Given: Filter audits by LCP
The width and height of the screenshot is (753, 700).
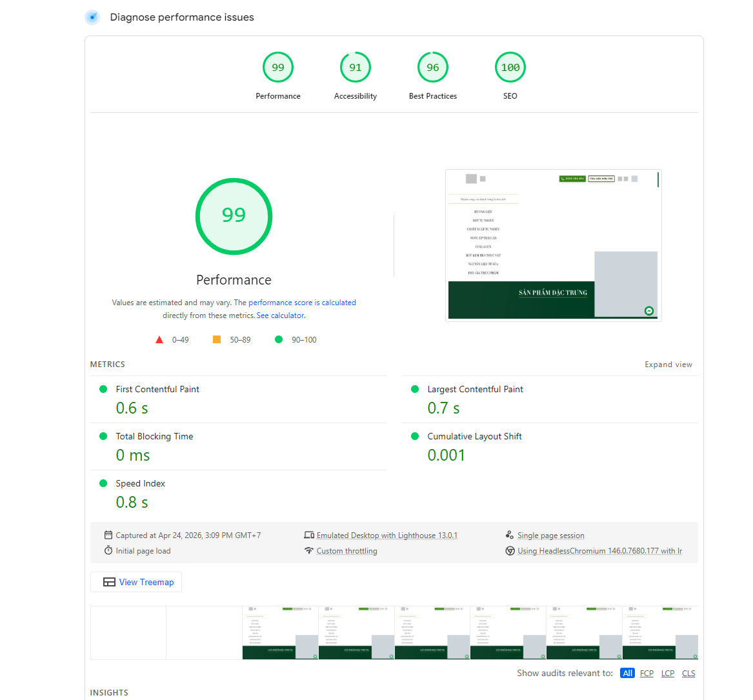Looking at the screenshot, I should (x=668, y=673).
